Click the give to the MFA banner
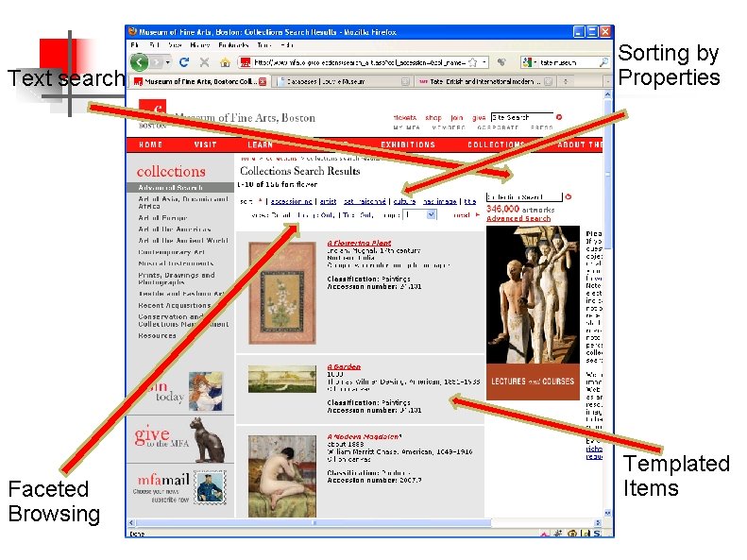747x560 pixels. (180, 439)
